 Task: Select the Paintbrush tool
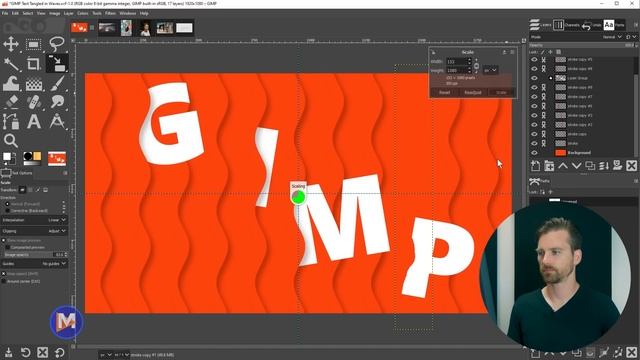57,84
